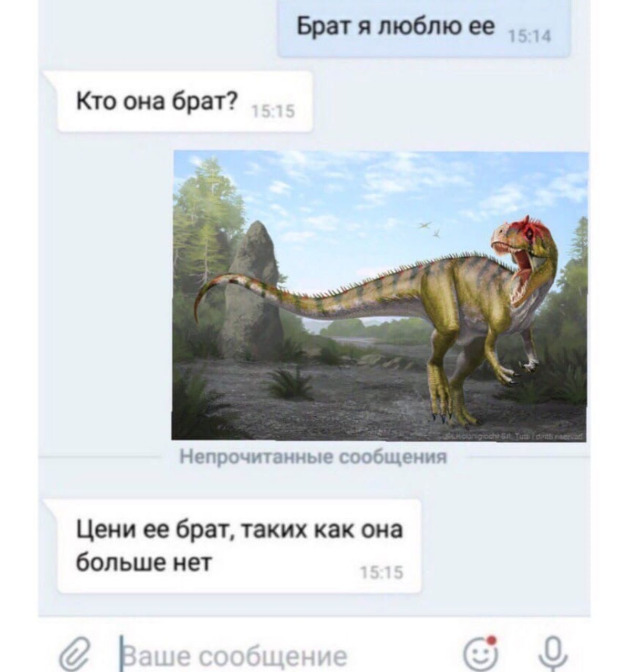Select the "Брат я люблю ее" message

pos(424,28)
